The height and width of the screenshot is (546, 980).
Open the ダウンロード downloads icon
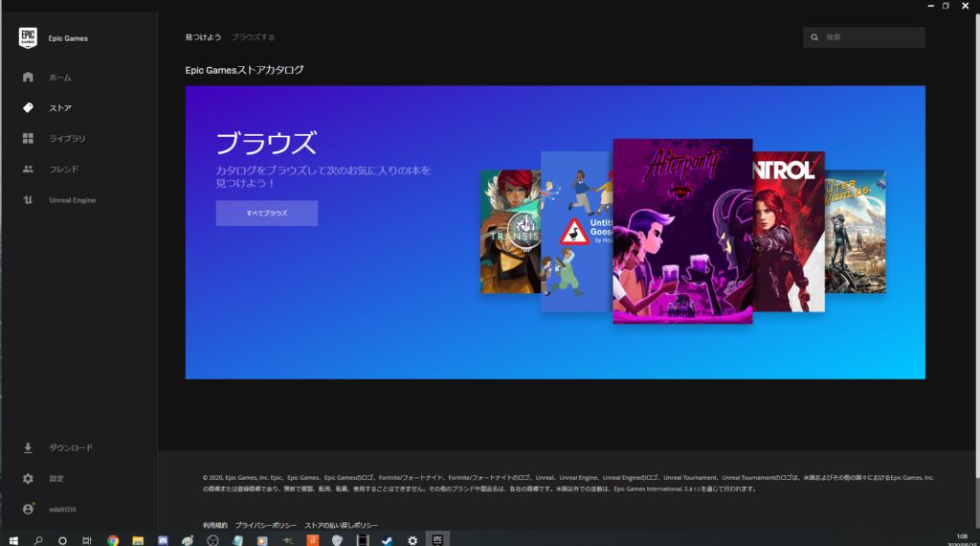pos(28,447)
